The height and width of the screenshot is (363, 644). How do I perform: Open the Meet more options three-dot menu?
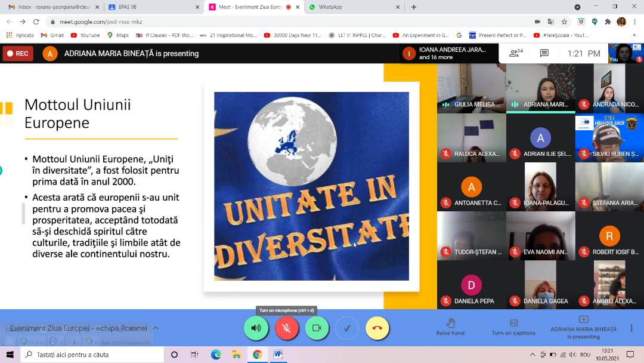coord(631,328)
